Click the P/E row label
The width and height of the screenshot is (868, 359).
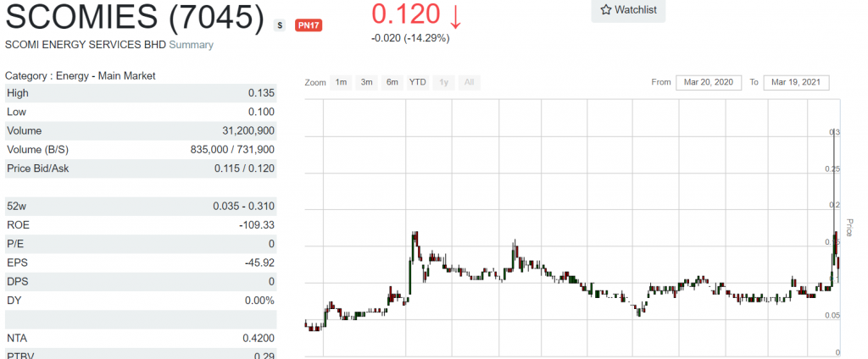[14, 244]
